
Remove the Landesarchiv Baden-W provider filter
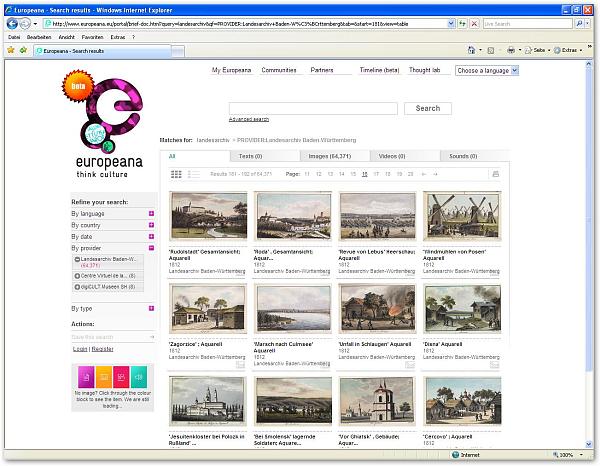pos(77,259)
